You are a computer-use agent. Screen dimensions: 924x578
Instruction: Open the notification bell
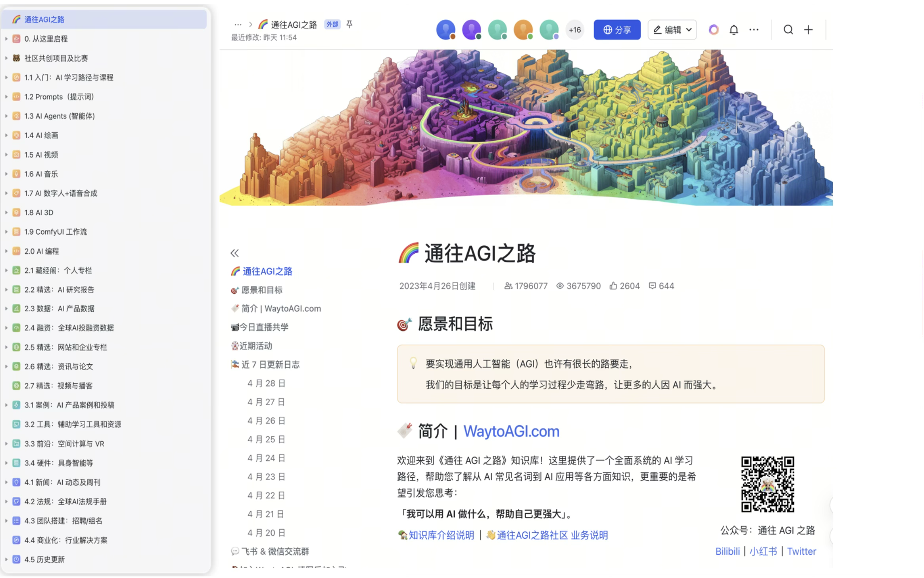(734, 30)
